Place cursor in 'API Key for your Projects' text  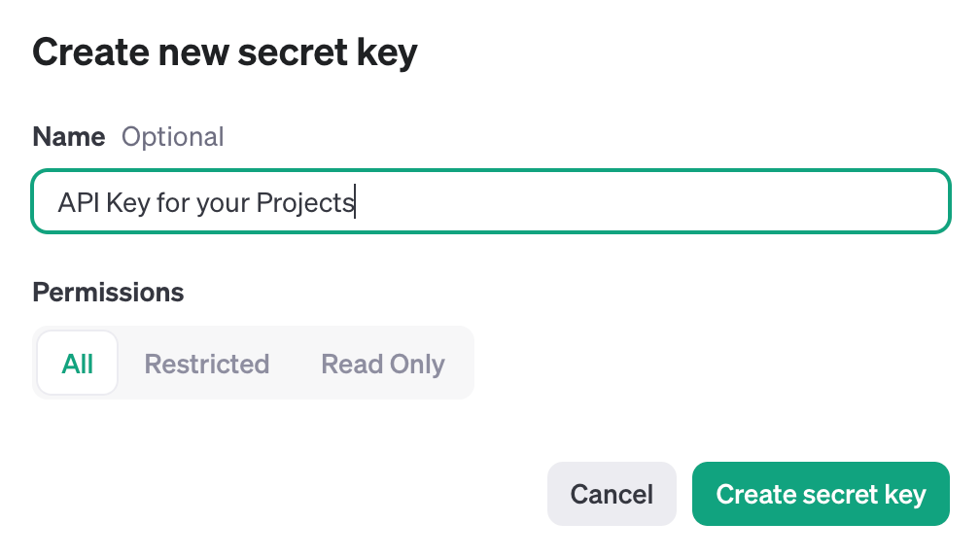coord(206,202)
